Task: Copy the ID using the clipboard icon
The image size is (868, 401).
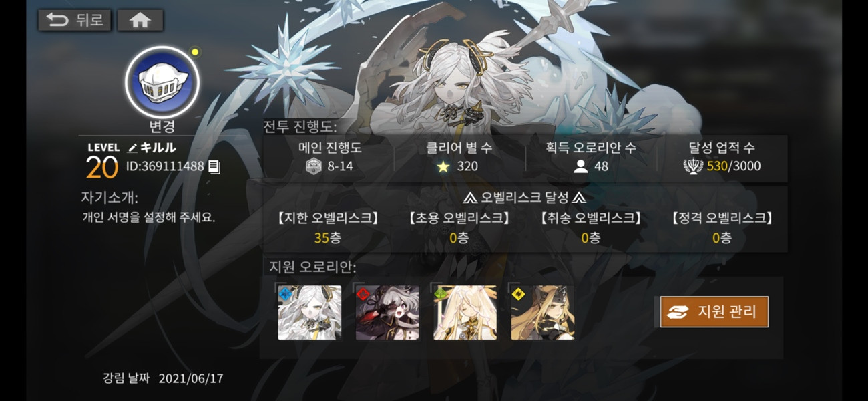Action: pyautogui.click(x=214, y=166)
